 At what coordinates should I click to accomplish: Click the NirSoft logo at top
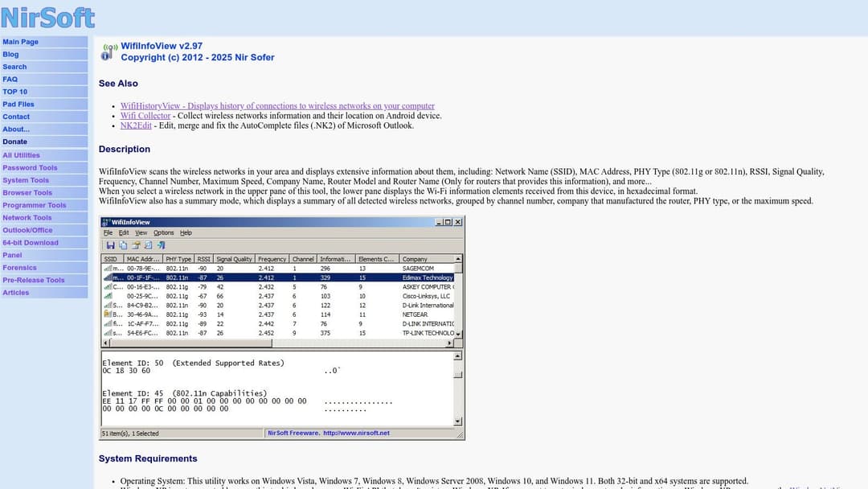pyautogui.click(x=47, y=17)
